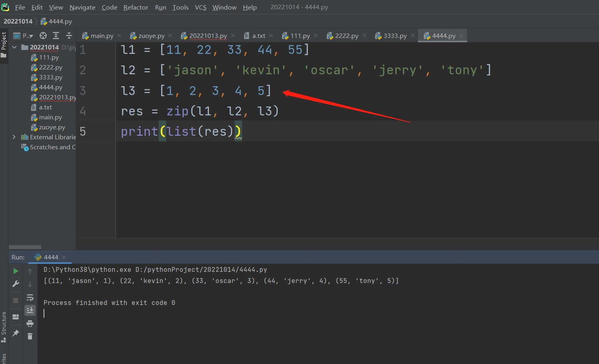Click the expand all icon in Project panel
599x364 pixels.
(56, 36)
